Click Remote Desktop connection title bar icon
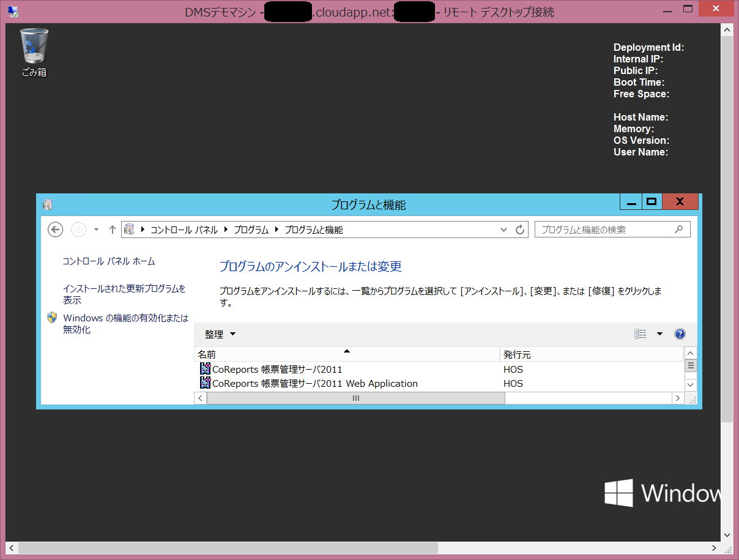This screenshot has height=560, width=739. pos(13,11)
